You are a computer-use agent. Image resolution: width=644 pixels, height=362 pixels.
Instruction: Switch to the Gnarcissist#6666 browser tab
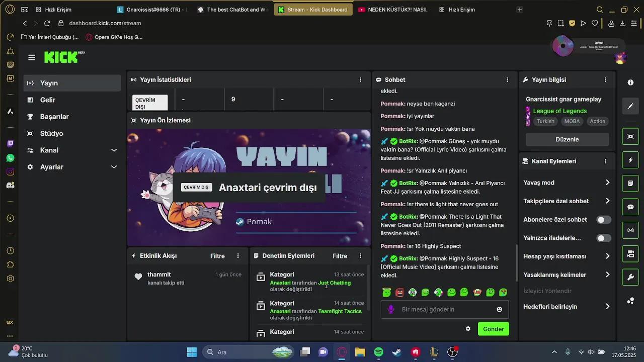pos(151,10)
